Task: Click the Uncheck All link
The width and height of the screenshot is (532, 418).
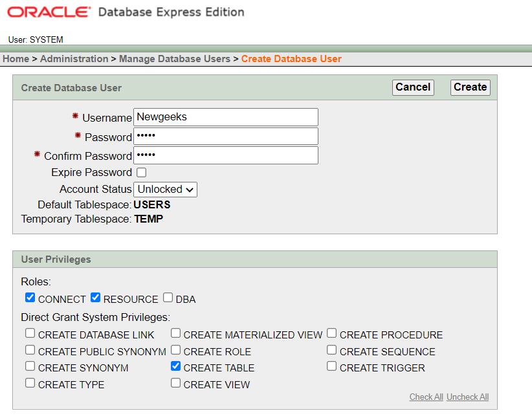Action: 467,397
